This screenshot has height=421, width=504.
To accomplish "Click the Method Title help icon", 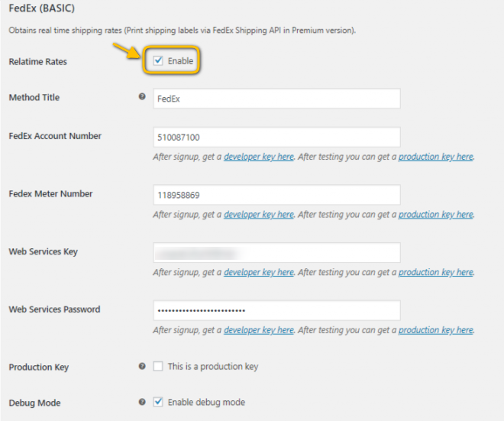I will pos(142,96).
